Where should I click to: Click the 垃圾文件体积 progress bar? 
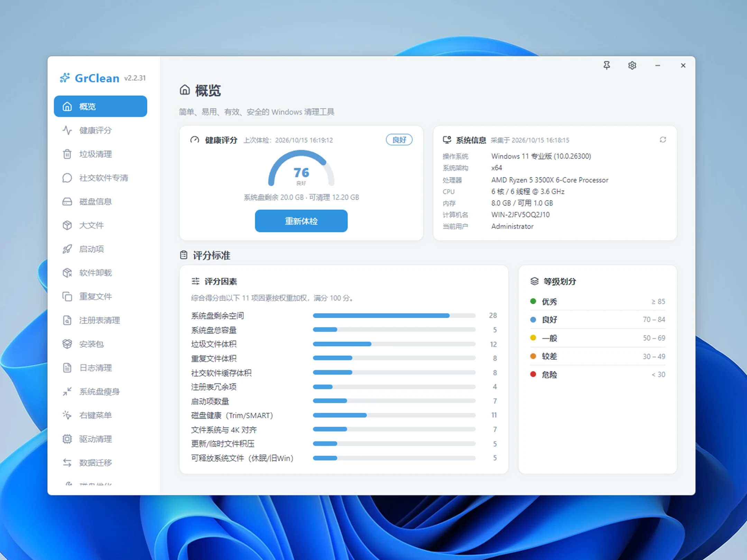coord(394,344)
